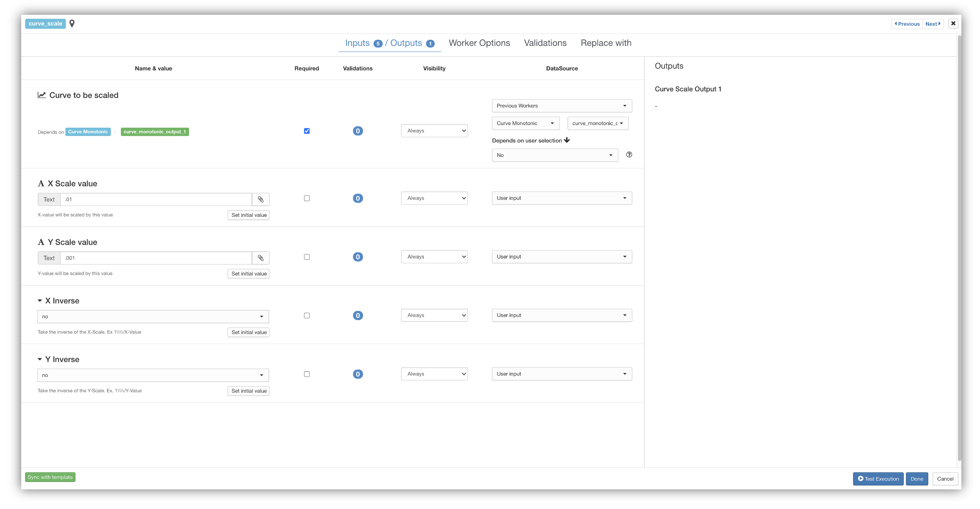Check Required for Y Inverse
Screen dimensions: 980x509
[x=307, y=374]
